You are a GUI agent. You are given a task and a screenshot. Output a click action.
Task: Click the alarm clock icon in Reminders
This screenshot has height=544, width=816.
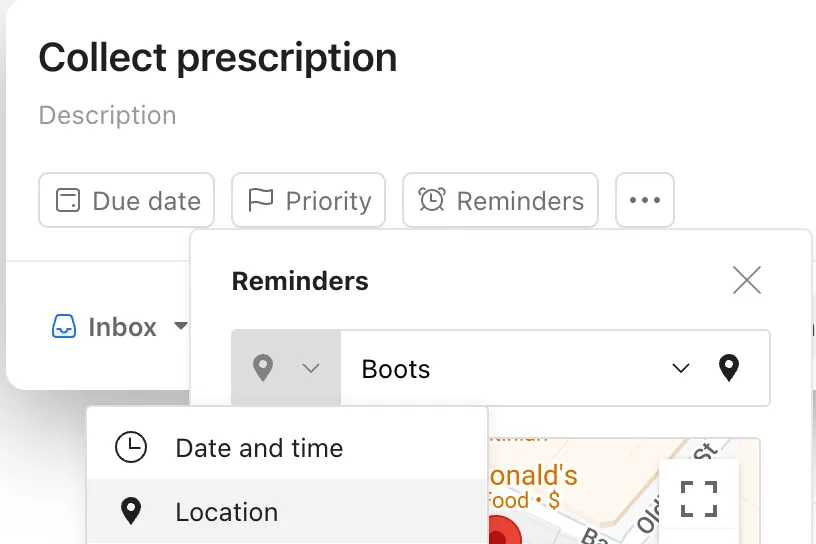(x=432, y=200)
